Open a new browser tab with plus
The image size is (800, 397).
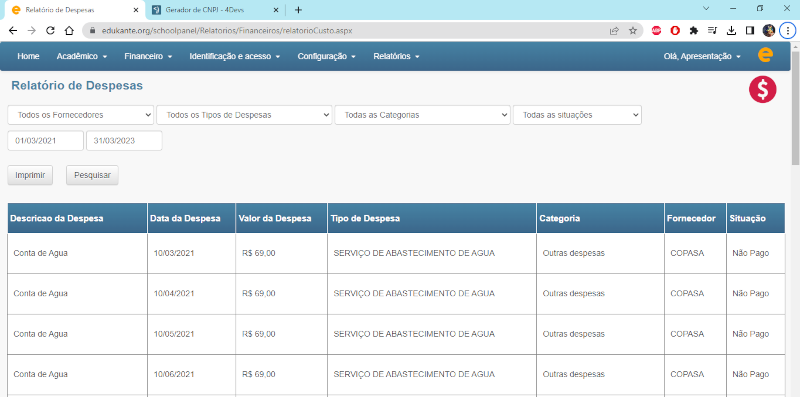[x=298, y=10]
